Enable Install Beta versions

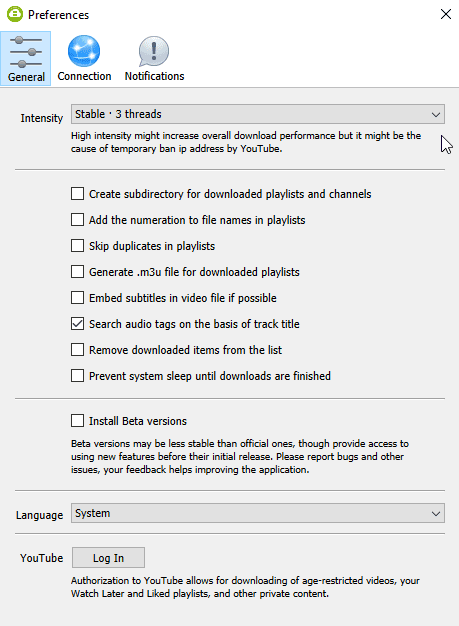pos(77,421)
